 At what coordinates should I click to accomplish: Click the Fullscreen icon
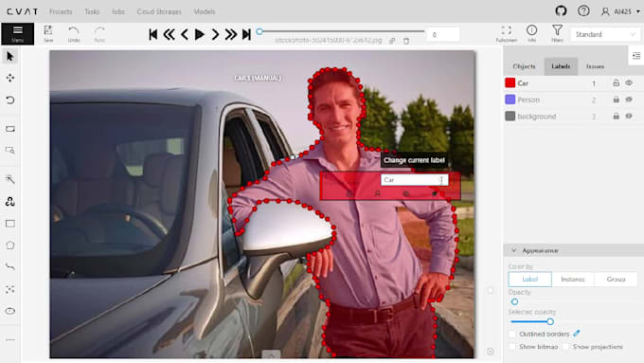507,34
